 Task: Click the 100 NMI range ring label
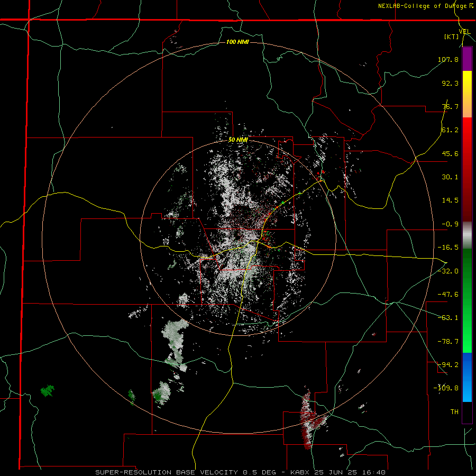237,42
